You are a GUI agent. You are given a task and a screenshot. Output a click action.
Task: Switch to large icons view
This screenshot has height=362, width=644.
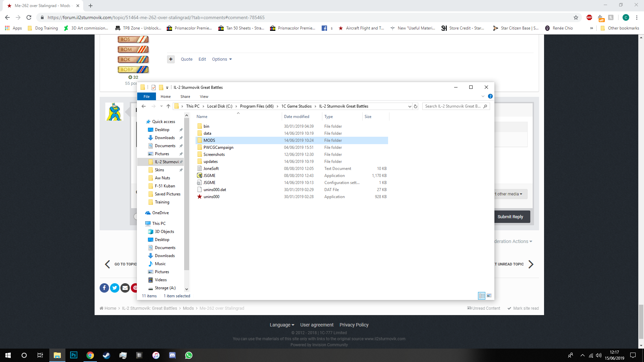pos(489,296)
